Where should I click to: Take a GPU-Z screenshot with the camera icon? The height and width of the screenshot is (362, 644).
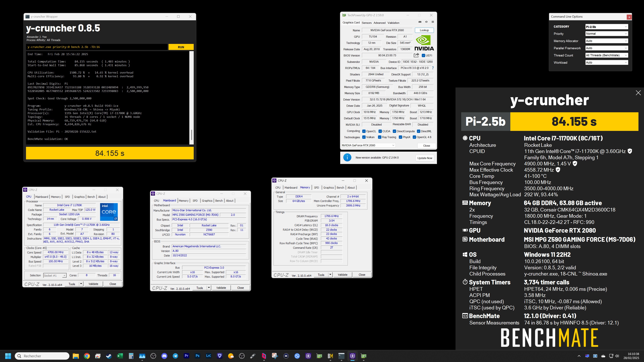click(420, 22)
